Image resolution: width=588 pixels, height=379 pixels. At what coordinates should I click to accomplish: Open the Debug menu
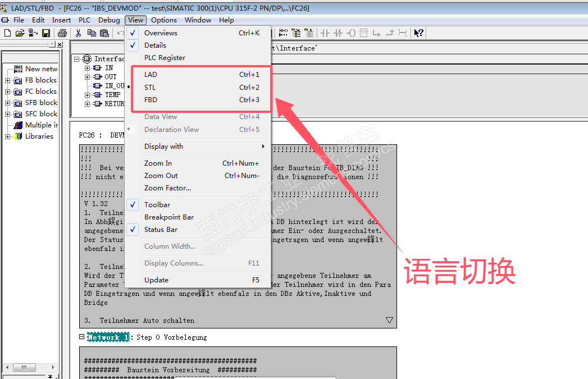[x=109, y=20]
